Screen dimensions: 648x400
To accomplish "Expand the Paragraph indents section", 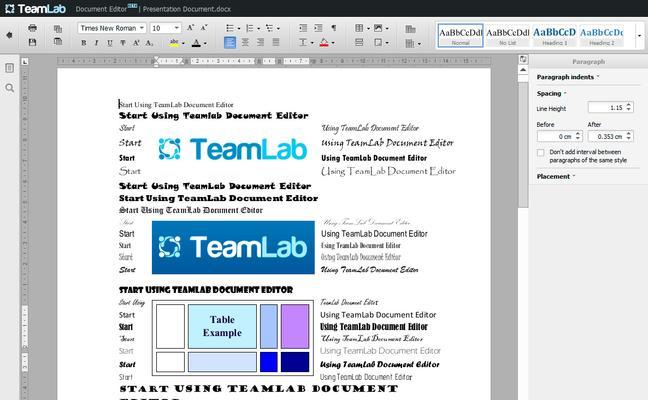I will tap(568, 77).
